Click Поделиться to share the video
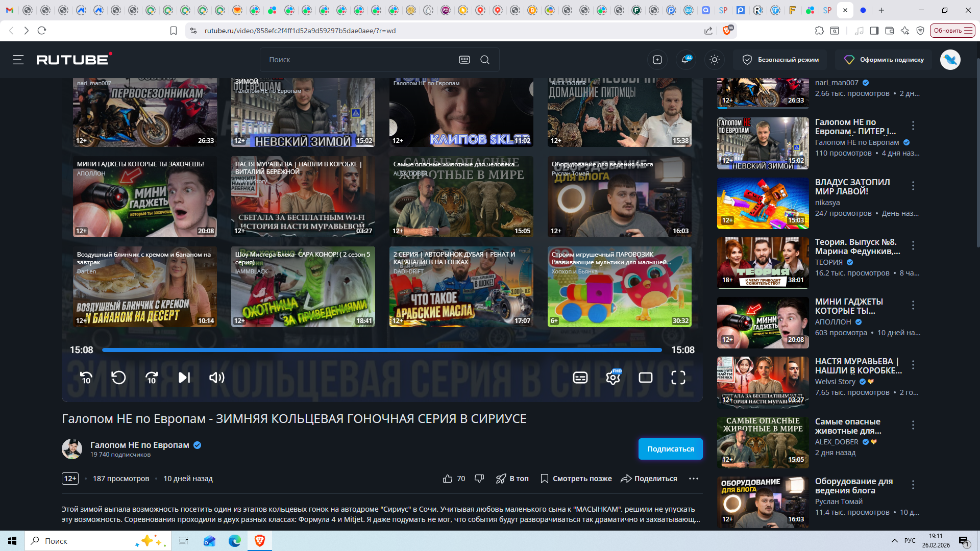This screenshot has height=551, width=980. coord(649,479)
